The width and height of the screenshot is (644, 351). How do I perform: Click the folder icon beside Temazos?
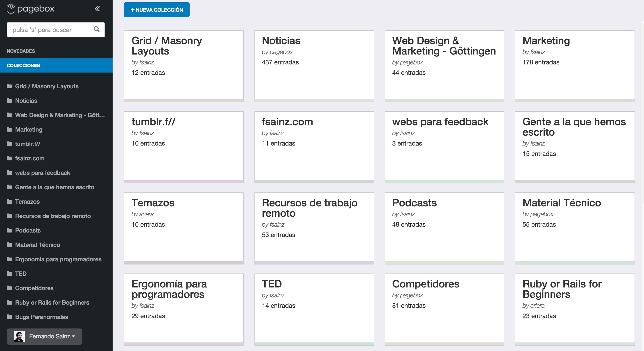tap(9, 201)
